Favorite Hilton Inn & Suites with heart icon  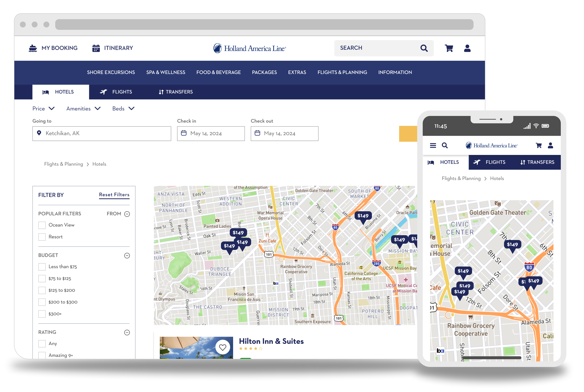(223, 347)
